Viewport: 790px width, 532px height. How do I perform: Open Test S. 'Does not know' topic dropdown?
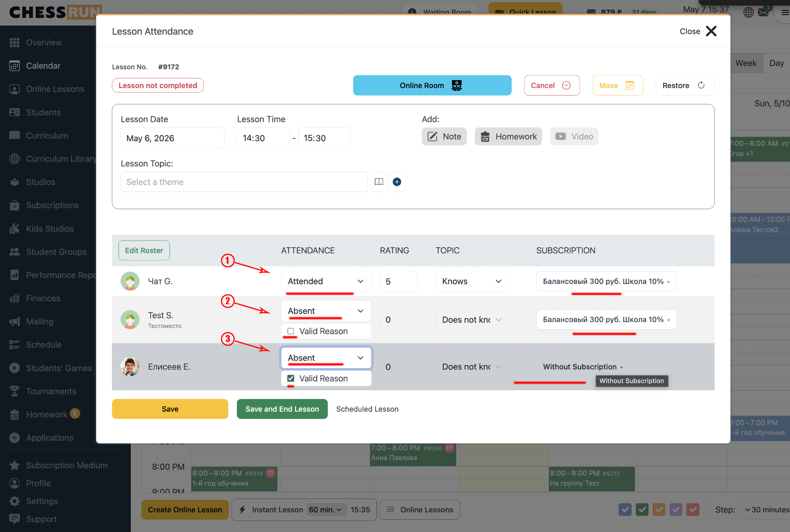[473, 320]
